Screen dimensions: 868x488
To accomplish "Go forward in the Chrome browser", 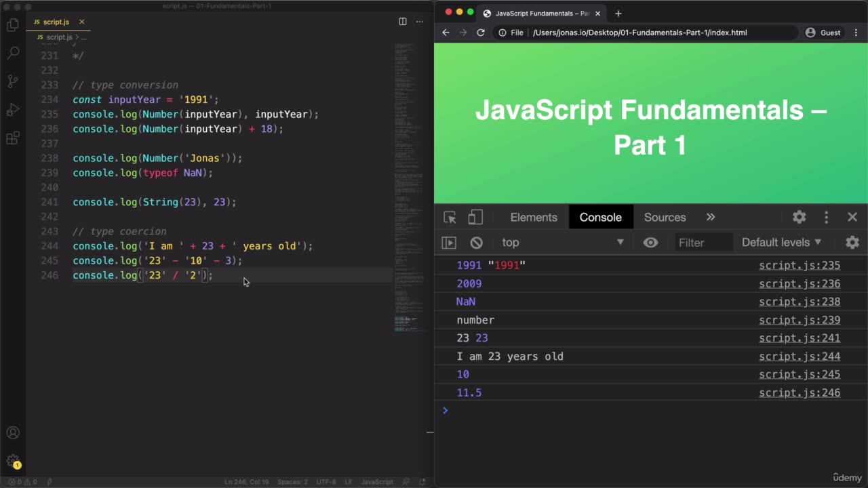I will (463, 33).
